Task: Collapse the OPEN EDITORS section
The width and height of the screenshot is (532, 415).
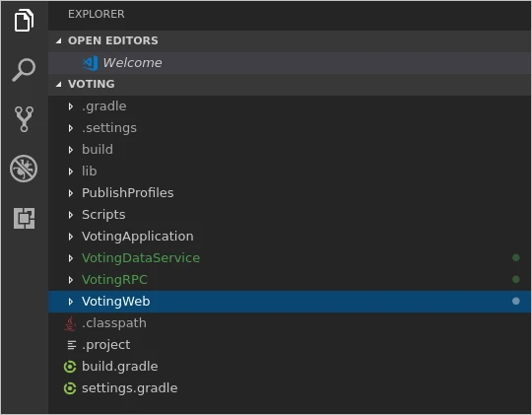Action: click(59, 41)
